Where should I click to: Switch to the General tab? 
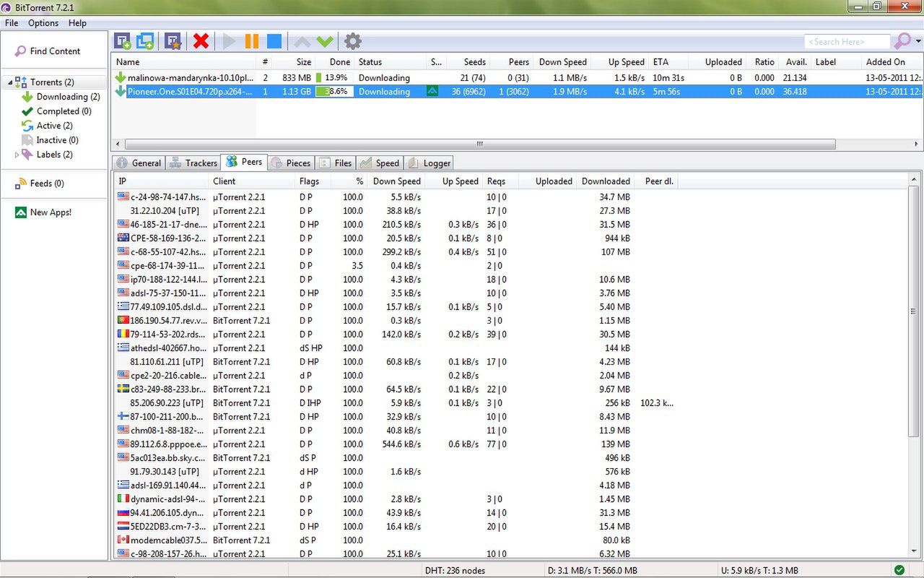pyautogui.click(x=139, y=163)
